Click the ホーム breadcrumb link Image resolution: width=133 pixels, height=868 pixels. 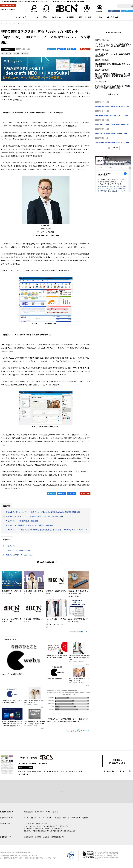pyautogui.click(x=3, y=24)
